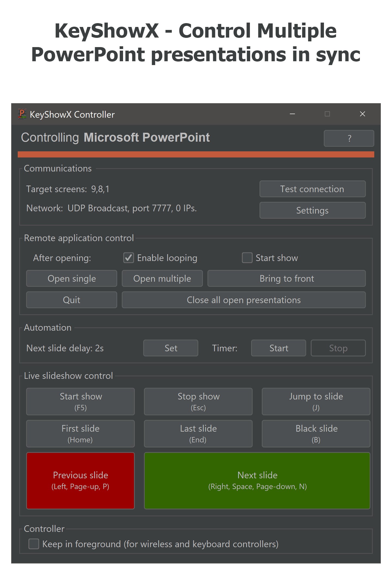Set the next slide delay
392x588 pixels.
pos(171,348)
